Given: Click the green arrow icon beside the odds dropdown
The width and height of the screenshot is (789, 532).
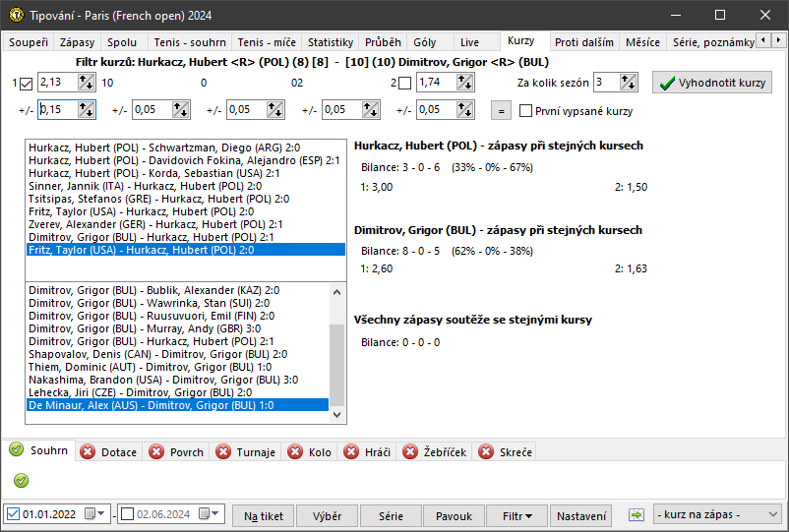Looking at the screenshot, I should (636, 515).
